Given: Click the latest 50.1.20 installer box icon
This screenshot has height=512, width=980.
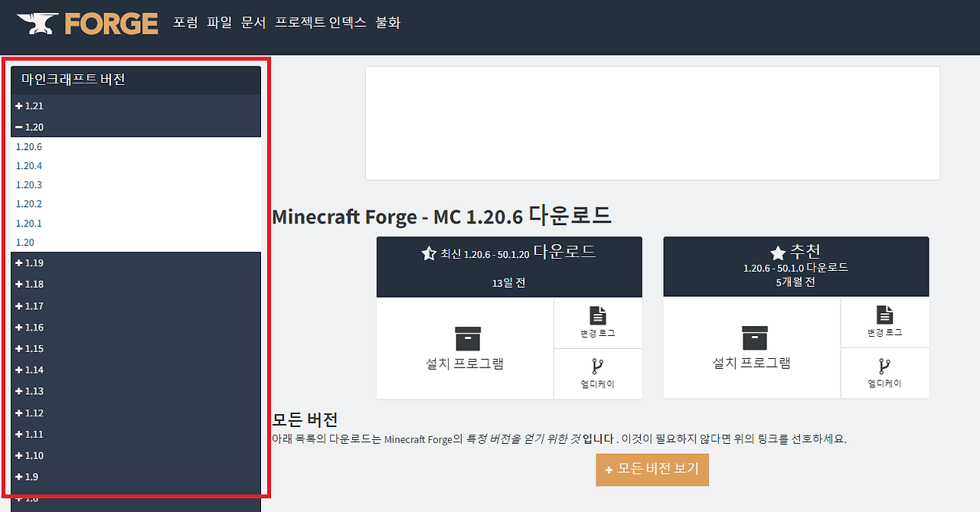Looking at the screenshot, I should tap(468, 339).
